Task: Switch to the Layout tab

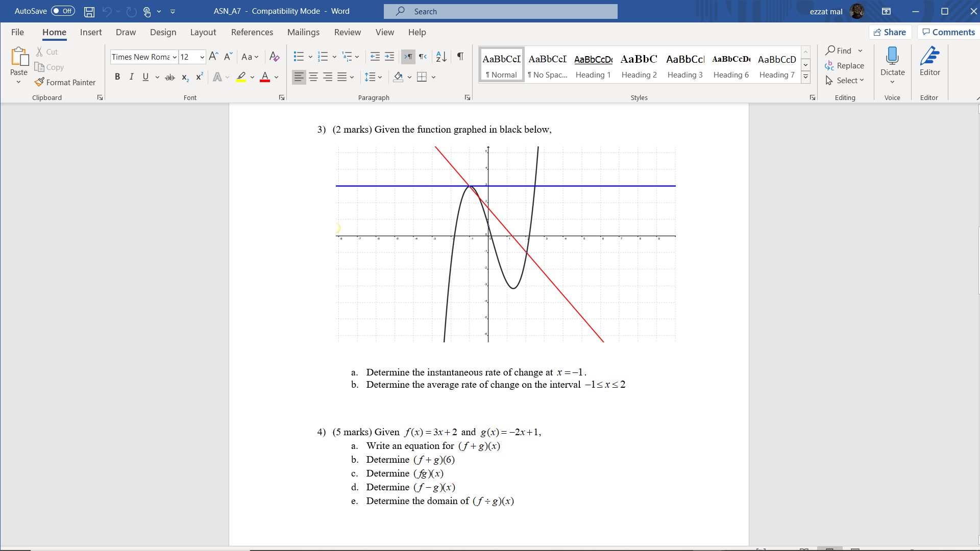Action: (x=203, y=32)
